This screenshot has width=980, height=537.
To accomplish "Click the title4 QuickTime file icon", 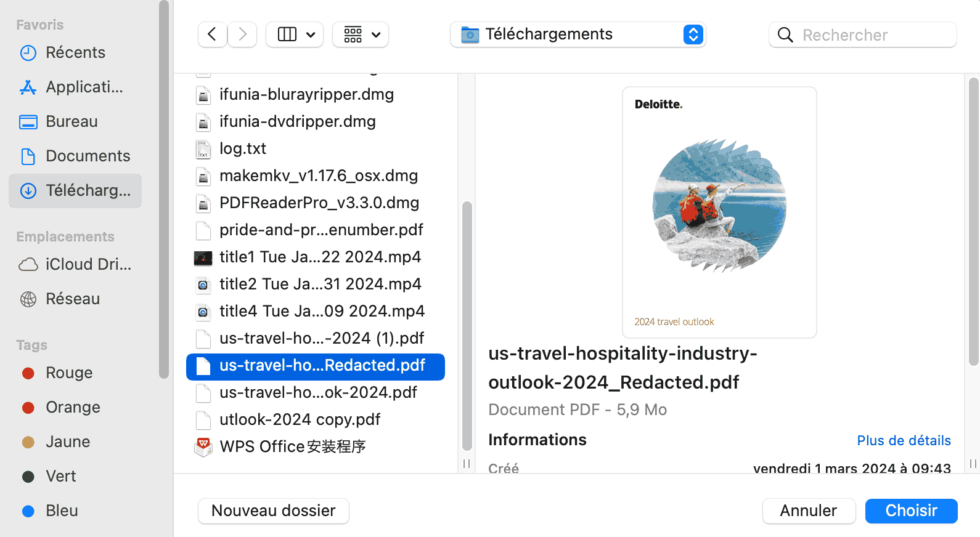I will point(203,312).
